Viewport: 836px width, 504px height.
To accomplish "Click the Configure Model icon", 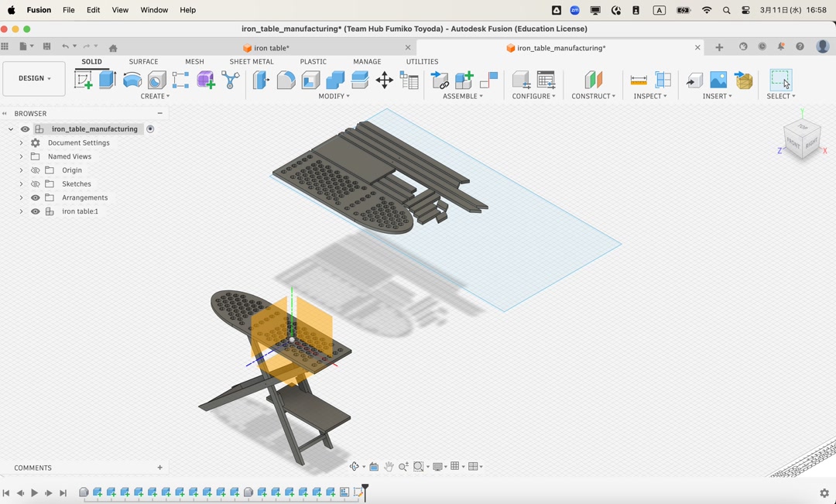I will tap(521, 80).
